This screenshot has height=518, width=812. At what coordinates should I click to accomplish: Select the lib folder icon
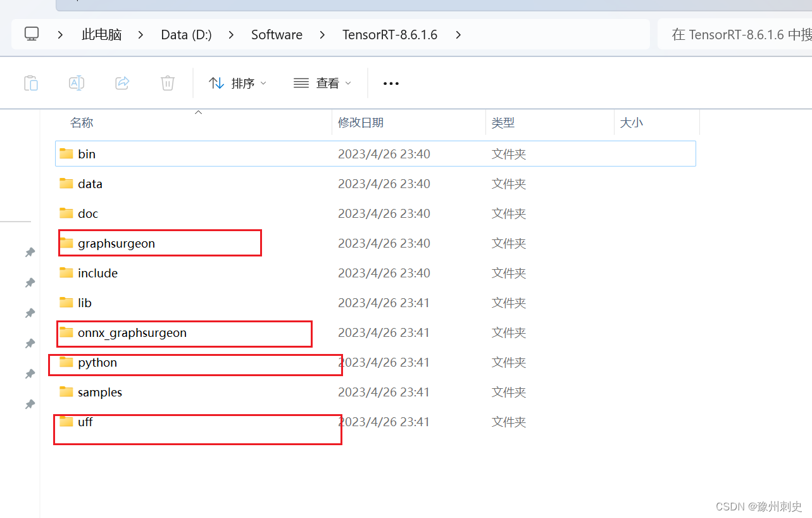(x=66, y=302)
